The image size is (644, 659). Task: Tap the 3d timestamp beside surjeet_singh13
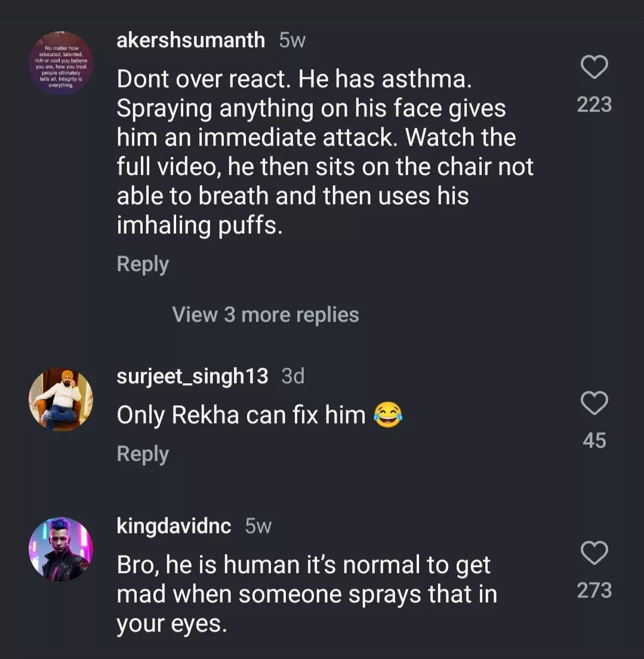click(292, 377)
